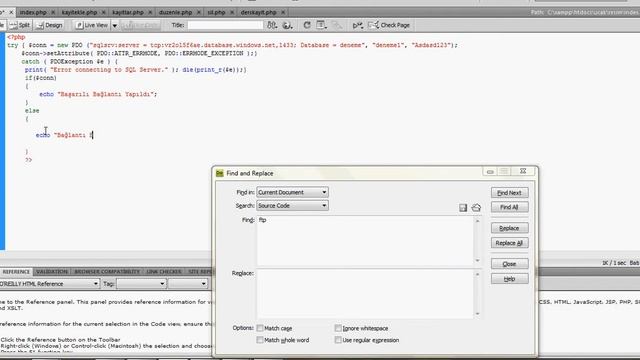Enable the Match whole word checkbox

click(x=260, y=340)
